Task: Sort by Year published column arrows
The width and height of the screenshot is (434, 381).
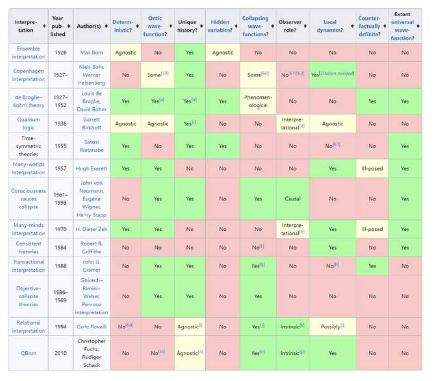Action: pos(69,26)
